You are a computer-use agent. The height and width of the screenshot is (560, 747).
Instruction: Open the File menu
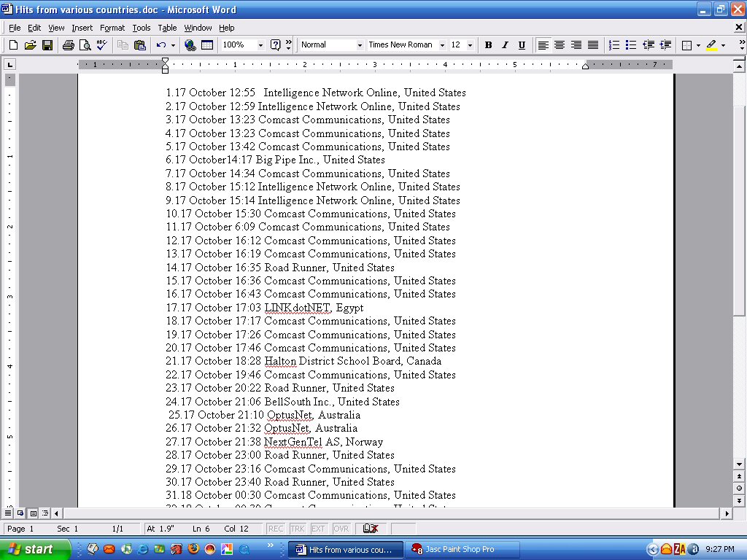tap(15, 28)
